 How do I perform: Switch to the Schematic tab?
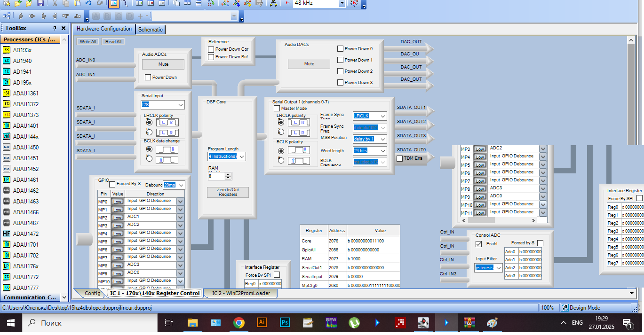pyautogui.click(x=150, y=29)
